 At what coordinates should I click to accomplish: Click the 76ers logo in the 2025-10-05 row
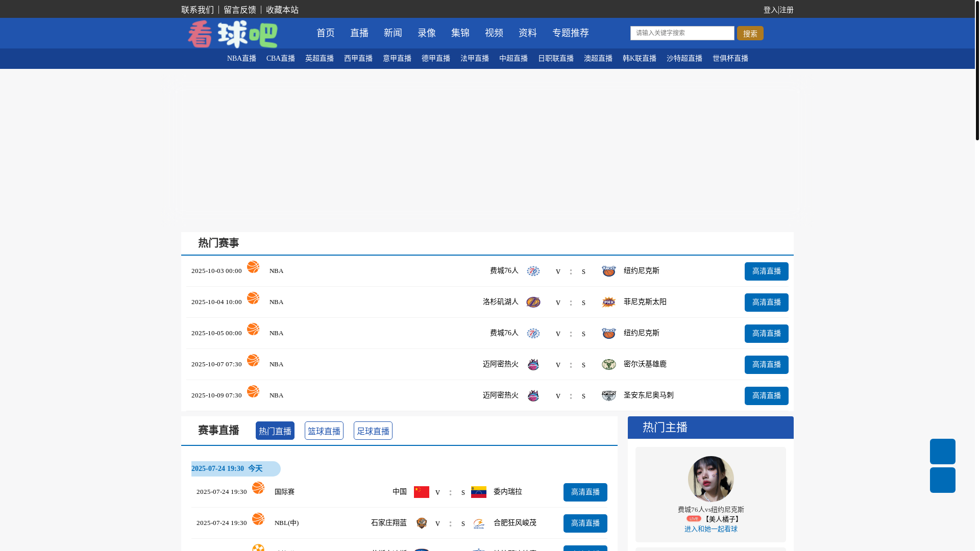point(533,333)
